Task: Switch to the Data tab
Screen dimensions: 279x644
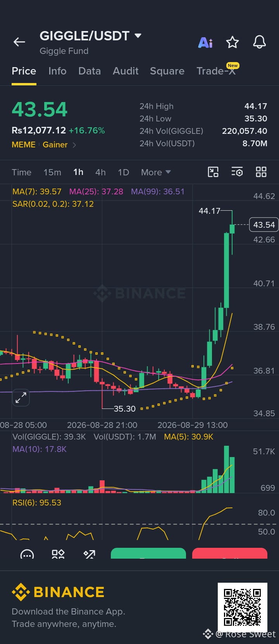Action: [90, 71]
